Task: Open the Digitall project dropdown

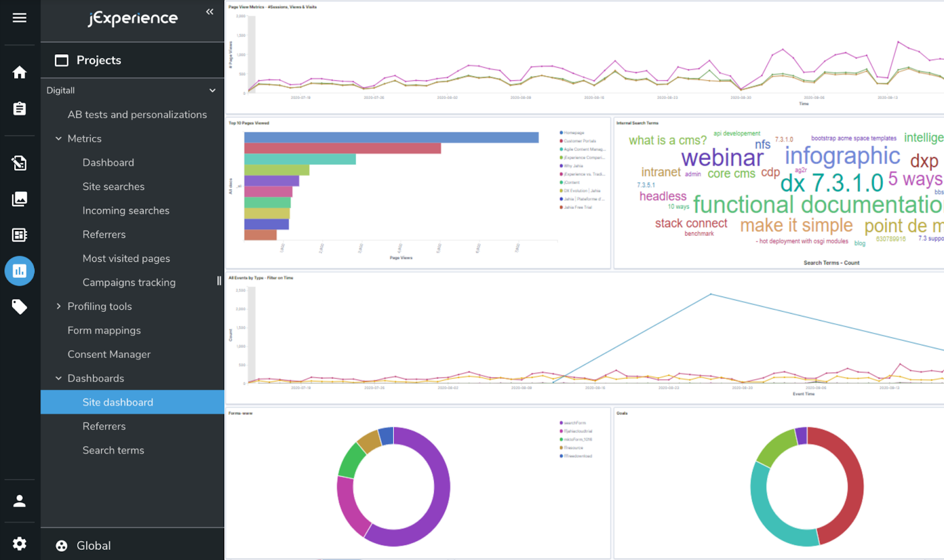Action: (x=212, y=90)
